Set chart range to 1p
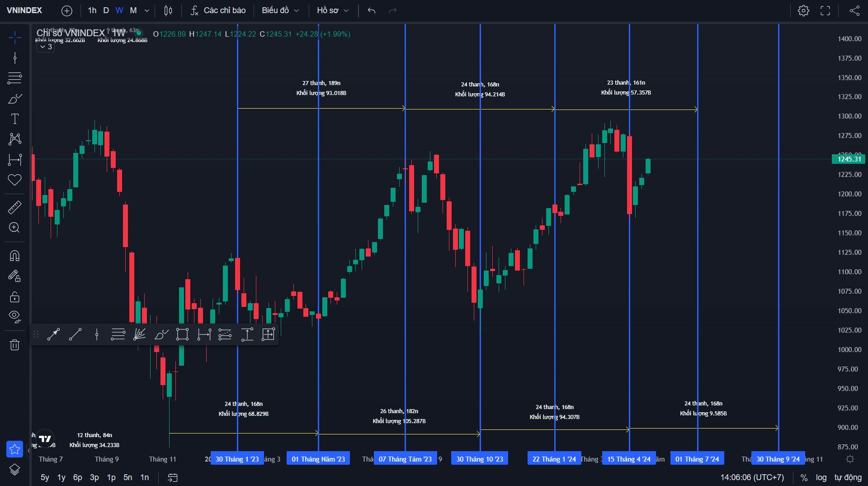This screenshot has height=486, width=868. pyautogui.click(x=111, y=477)
